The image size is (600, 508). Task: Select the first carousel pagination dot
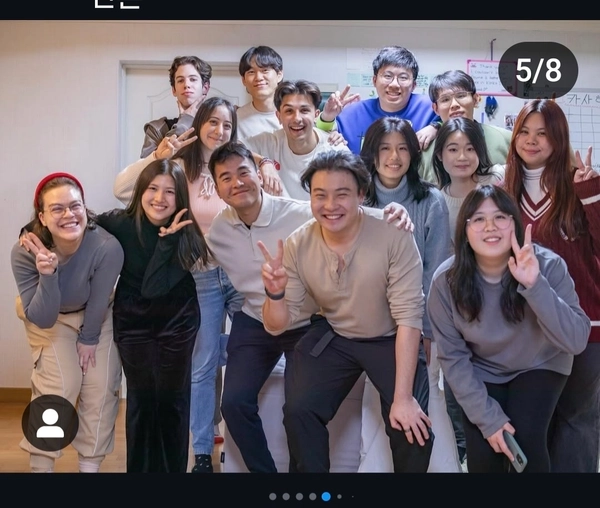point(273,496)
